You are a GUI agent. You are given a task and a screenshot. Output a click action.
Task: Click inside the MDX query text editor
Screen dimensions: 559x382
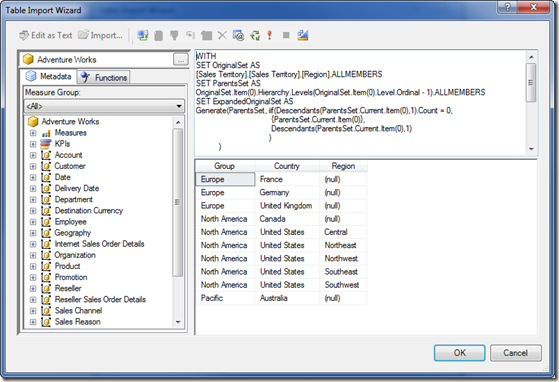360,102
